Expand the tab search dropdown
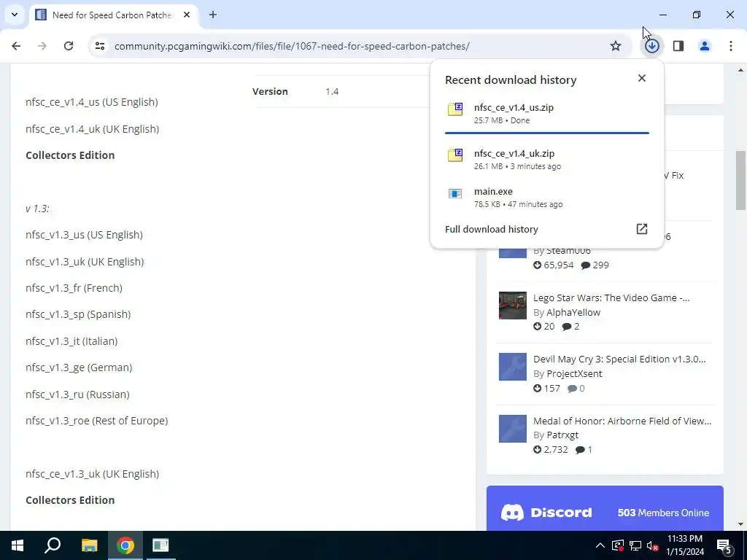The image size is (747, 560). pos(15,15)
